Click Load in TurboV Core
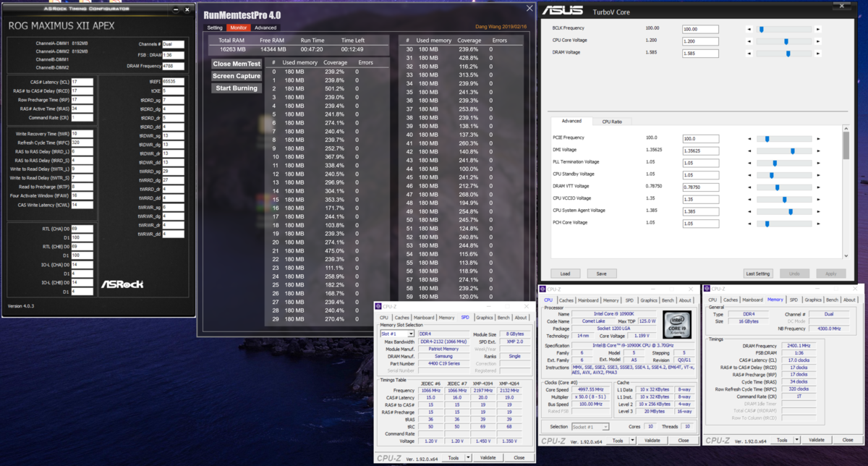The width and height of the screenshot is (868, 466). [x=565, y=274]
